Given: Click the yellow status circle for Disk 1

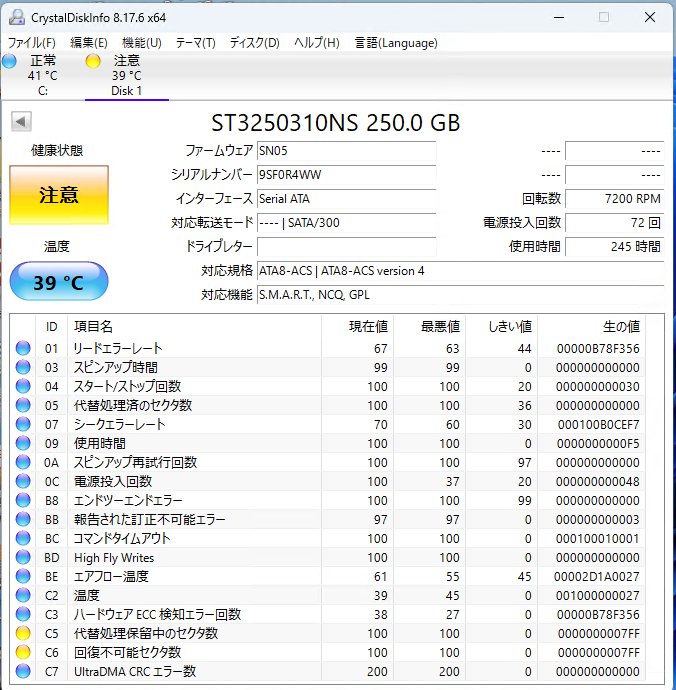Looking at the screenshot, I should pyautogui.click(x=93, y=61).
